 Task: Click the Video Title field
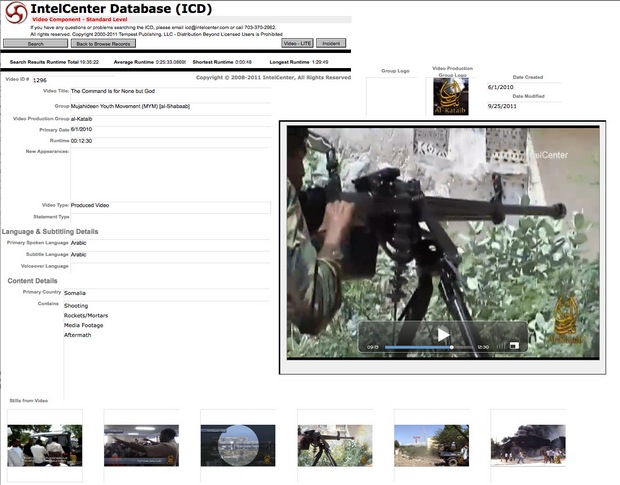[x=170, y=91]
